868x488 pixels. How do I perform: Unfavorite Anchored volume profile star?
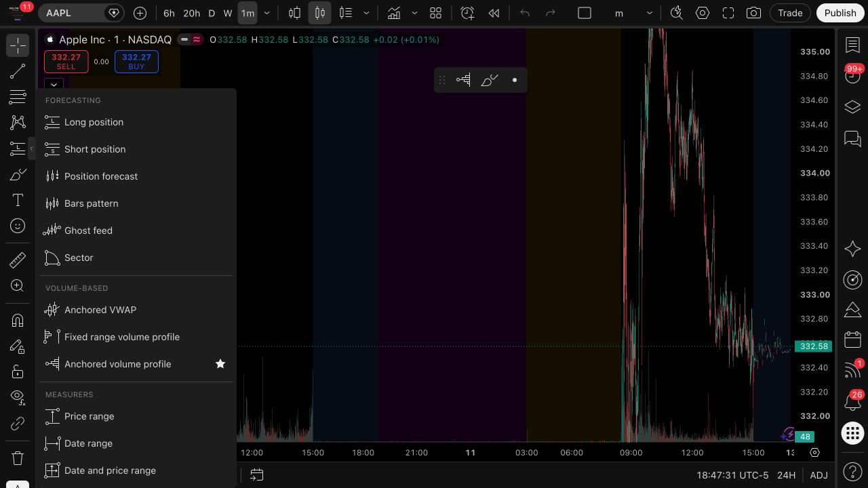pyautogui.click(x=220, y=364)
